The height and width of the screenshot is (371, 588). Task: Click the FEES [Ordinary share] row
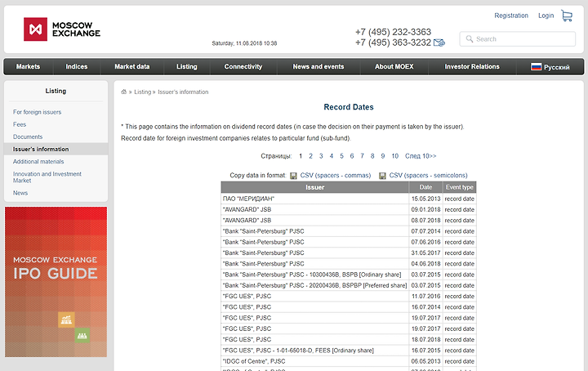[349, 351]
